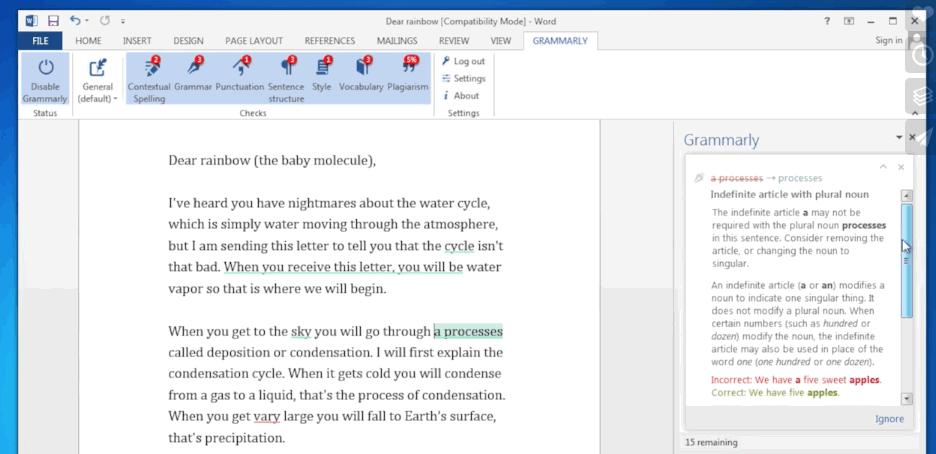Image resolution: width=936 pixels, height=454 pixels.
Task: Switch to the REVIEW ribbon tab
Action: coord(453,41)
